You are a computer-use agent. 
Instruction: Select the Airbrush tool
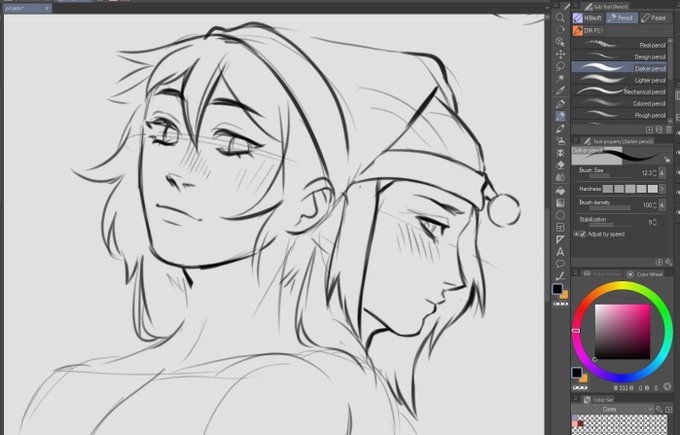pos(560,141)
